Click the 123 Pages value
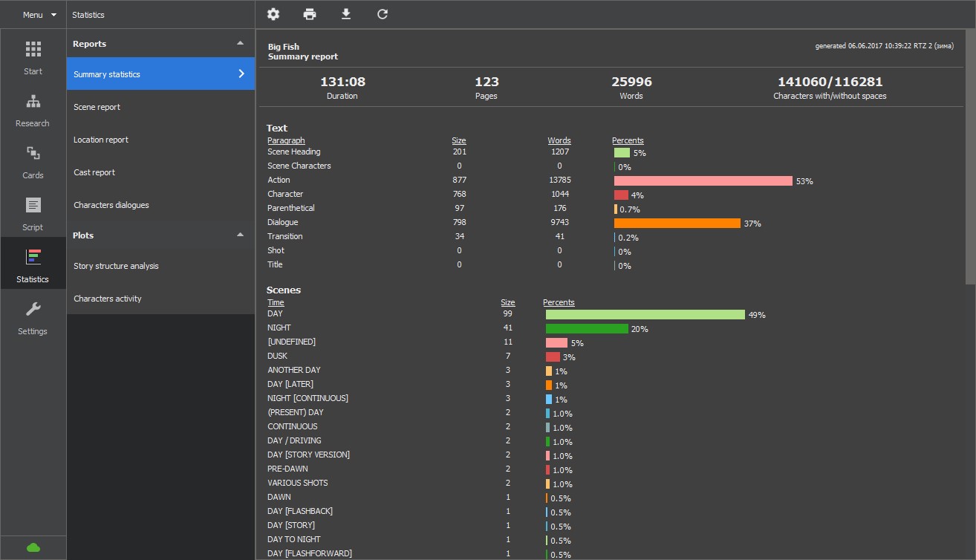The width and height of the screenshot is (976, 560). coord(487,82)
